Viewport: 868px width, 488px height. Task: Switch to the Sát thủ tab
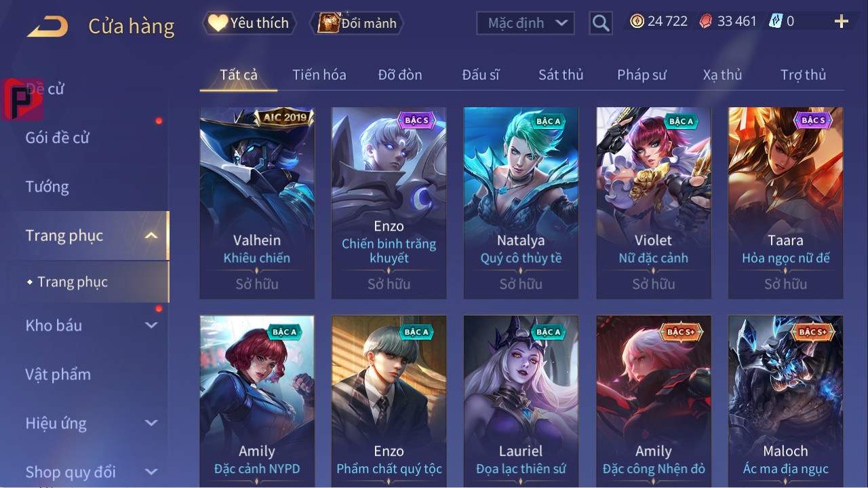point(561,75)
